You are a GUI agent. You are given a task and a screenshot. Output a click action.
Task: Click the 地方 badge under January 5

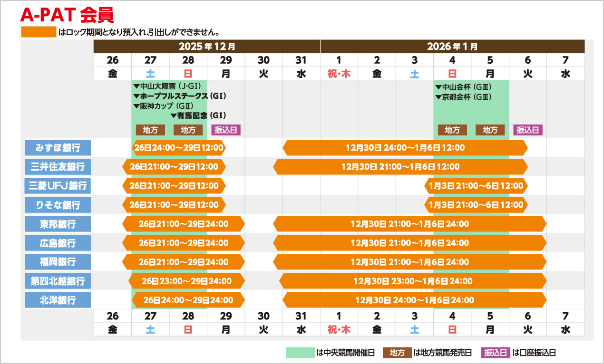coord(490,130)
